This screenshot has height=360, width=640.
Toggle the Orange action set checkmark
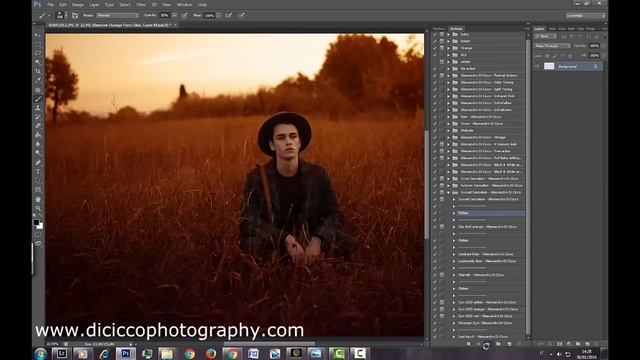(435, 48)
